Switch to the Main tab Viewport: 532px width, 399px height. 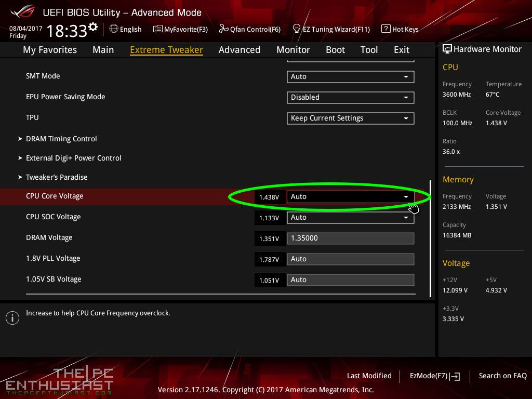tap(103, 50)
